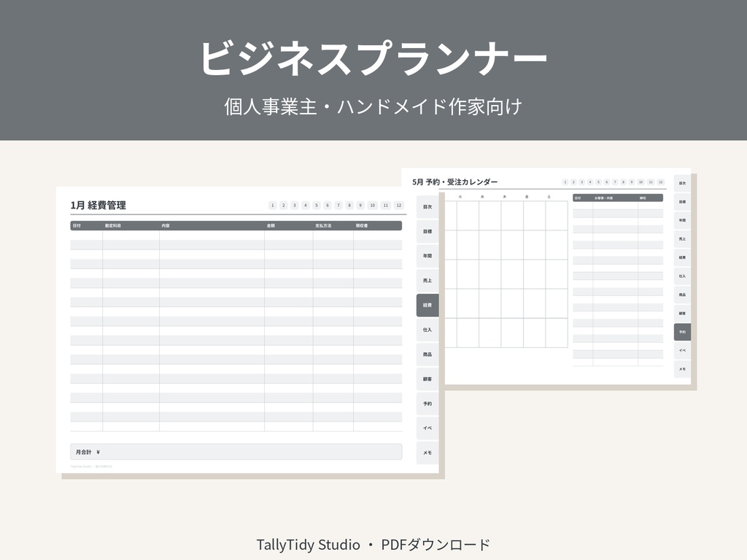
Task: Open 経費 tab on the 予約カレンダー page
Action: [x=682, y=257]
